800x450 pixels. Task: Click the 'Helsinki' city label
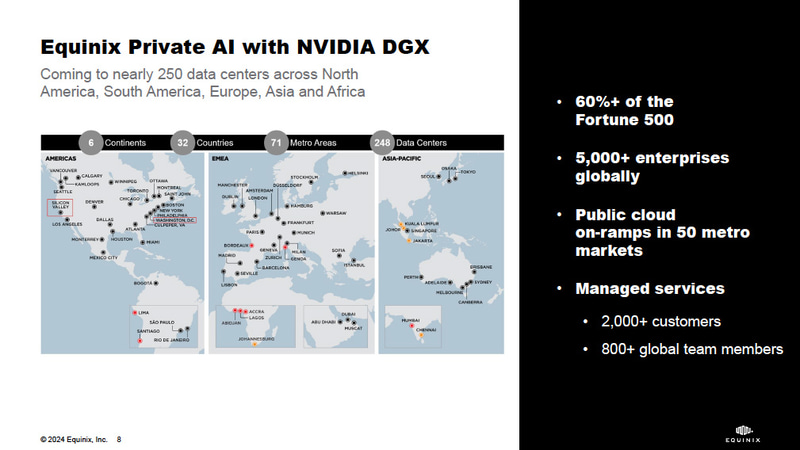[x=358, y=173]
